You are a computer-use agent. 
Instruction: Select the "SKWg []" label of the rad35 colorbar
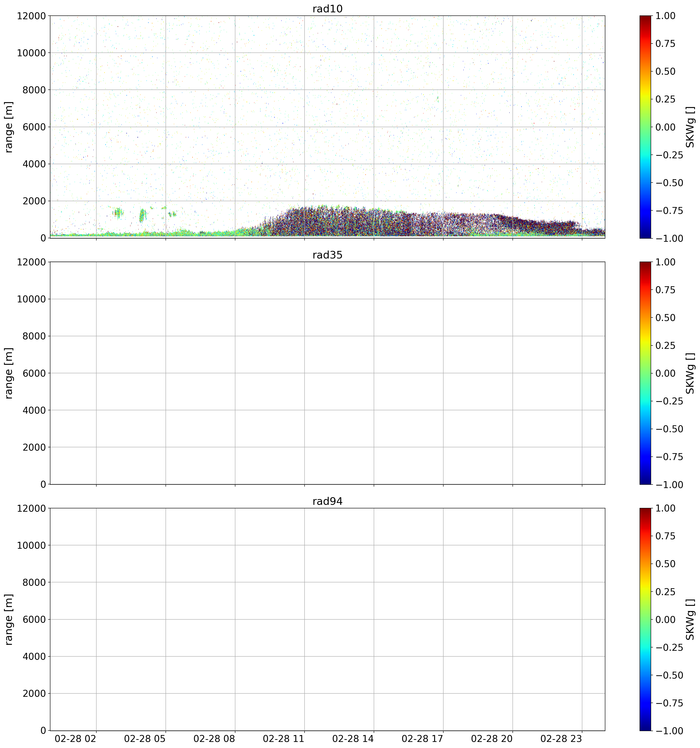(690, 373)
